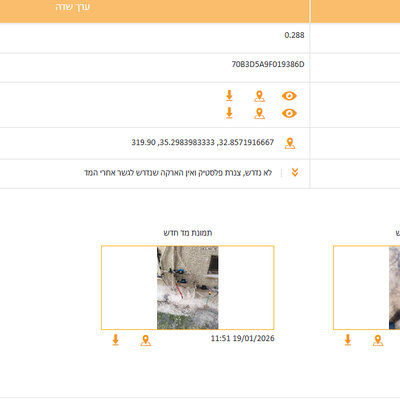Select the value 0.288
The height and width of the screenshot is (400, 400).
294,35
